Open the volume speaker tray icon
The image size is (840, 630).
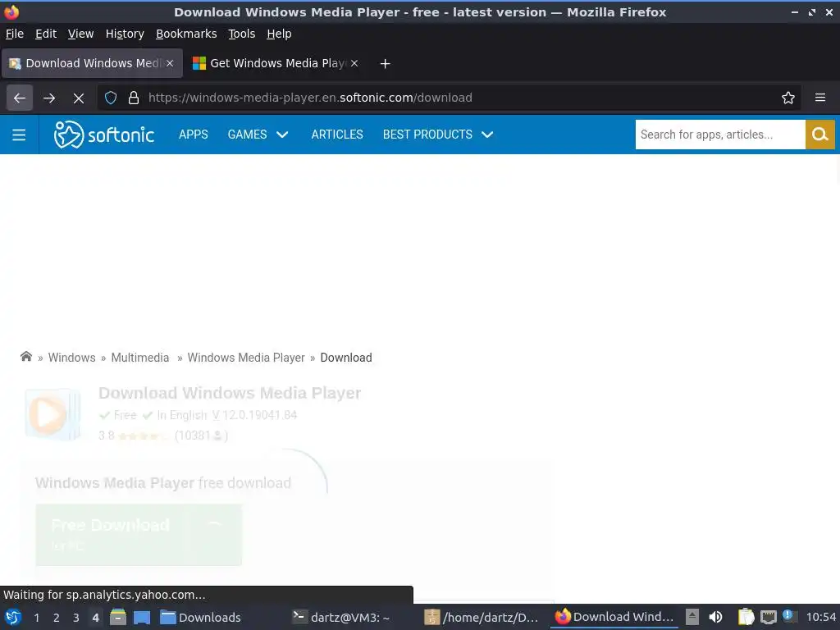(x=715, y=617)
